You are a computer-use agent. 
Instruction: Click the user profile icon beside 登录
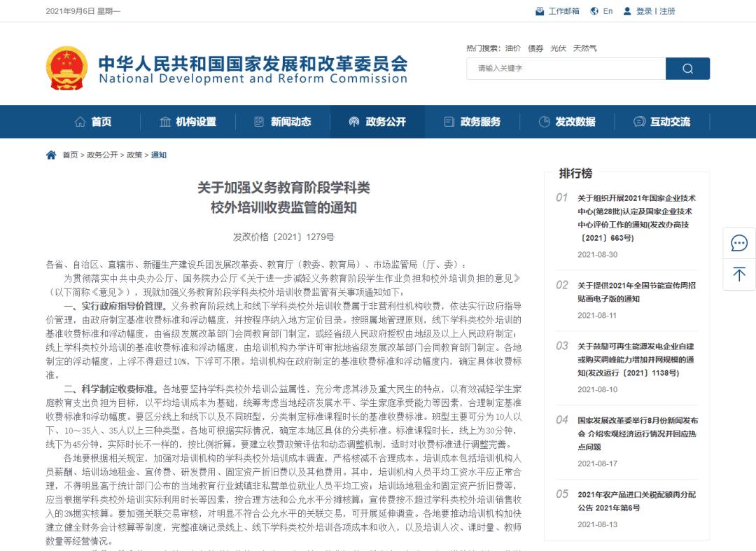coord(626,11)
